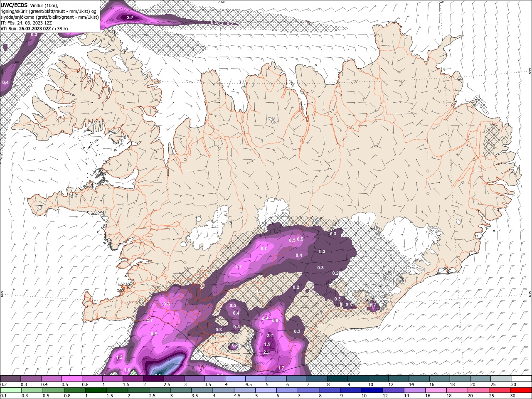Screen dimensions: 532x399
Task: Pick the pale green swatch at 0.1 in the rain scale
Action: point(11,390)
